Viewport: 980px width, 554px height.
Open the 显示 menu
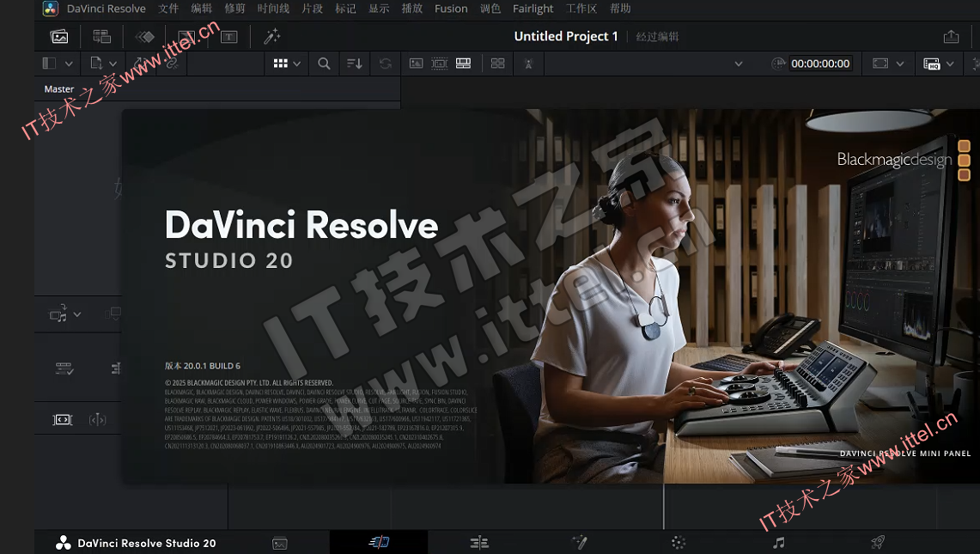[379, 9]
